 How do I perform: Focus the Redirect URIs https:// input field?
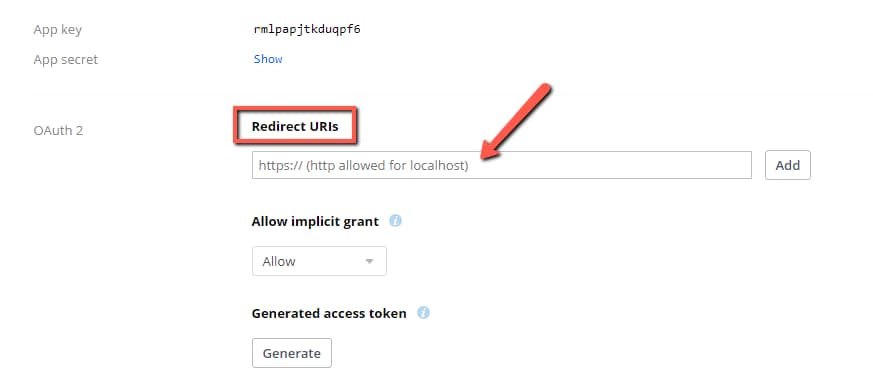click(502, 165)
